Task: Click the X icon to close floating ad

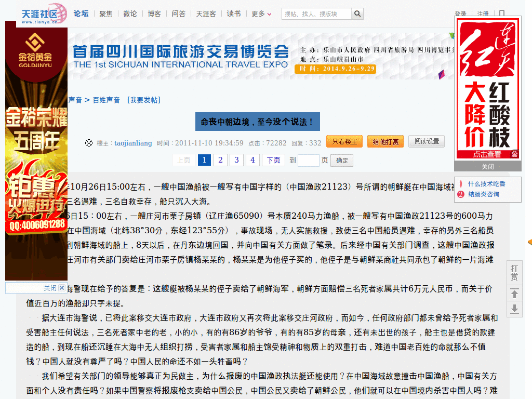Action: click(x=62, y=288)
